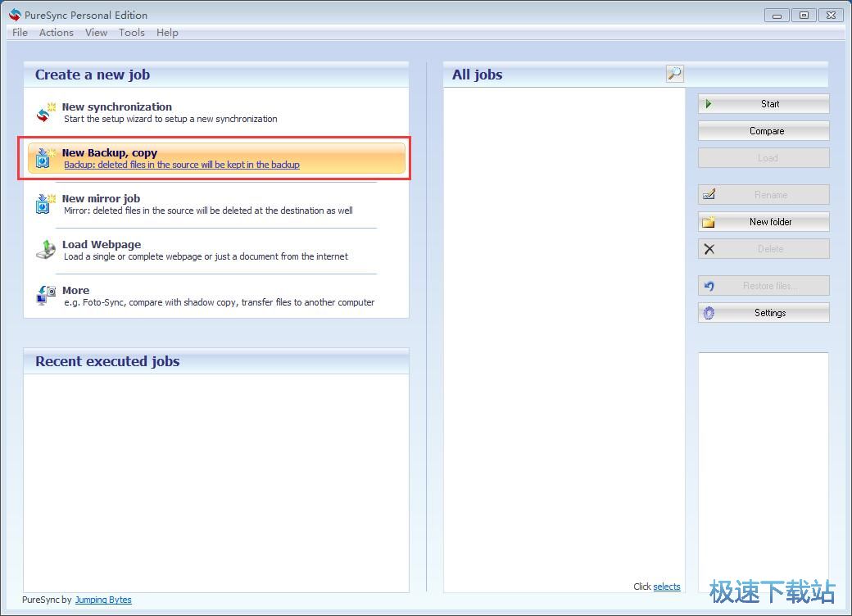Screen dimensions: 852x616
Task: Open the View menu
Action: 96,33
